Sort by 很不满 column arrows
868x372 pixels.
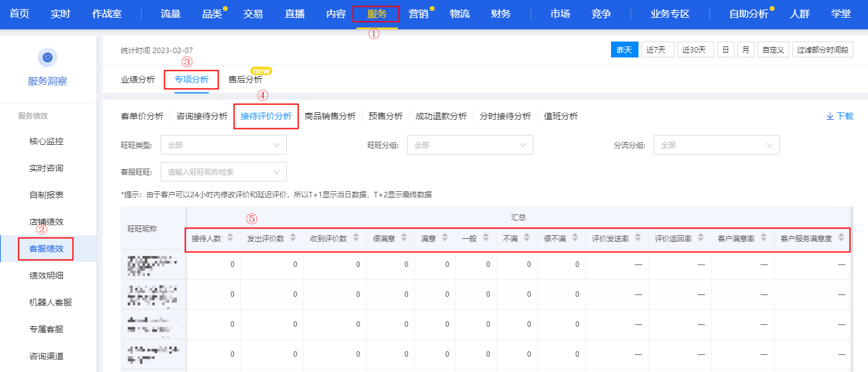pyautogui.click(x=575, y=238)
